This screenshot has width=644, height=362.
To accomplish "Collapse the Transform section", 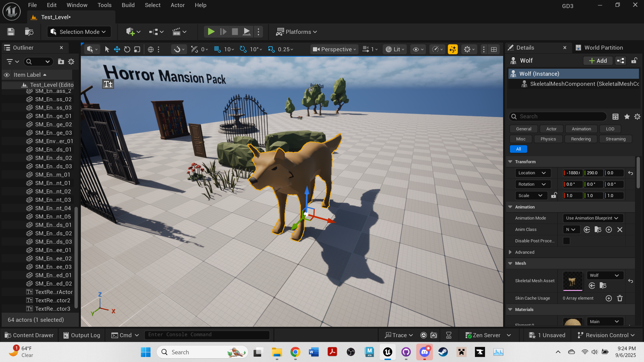I will pyautogui.click(x=510, y=162).
